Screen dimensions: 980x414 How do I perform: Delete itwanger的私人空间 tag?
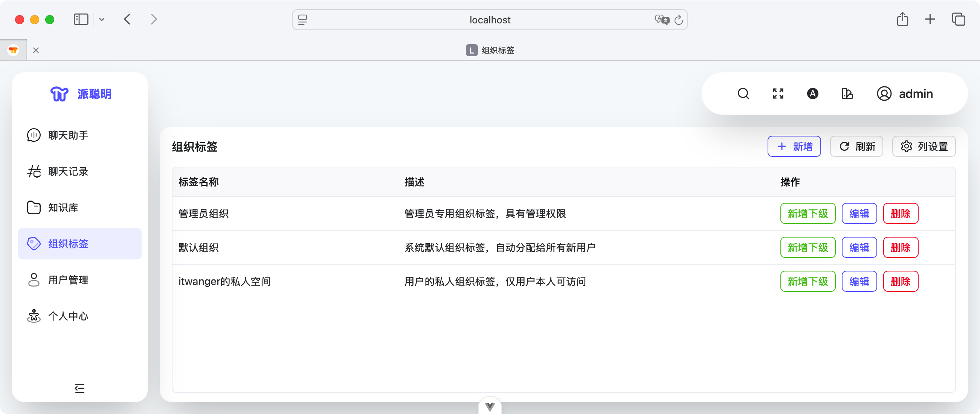click(901, 281)
